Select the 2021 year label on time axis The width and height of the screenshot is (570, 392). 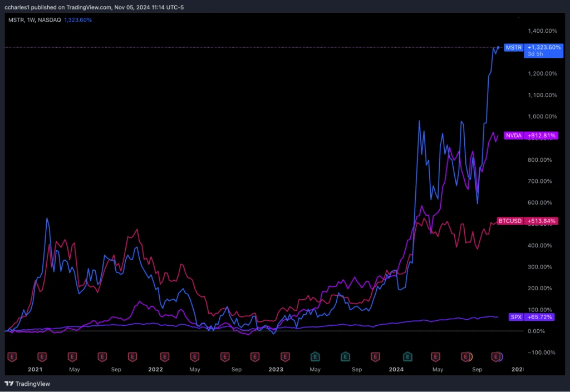(35, 369)
